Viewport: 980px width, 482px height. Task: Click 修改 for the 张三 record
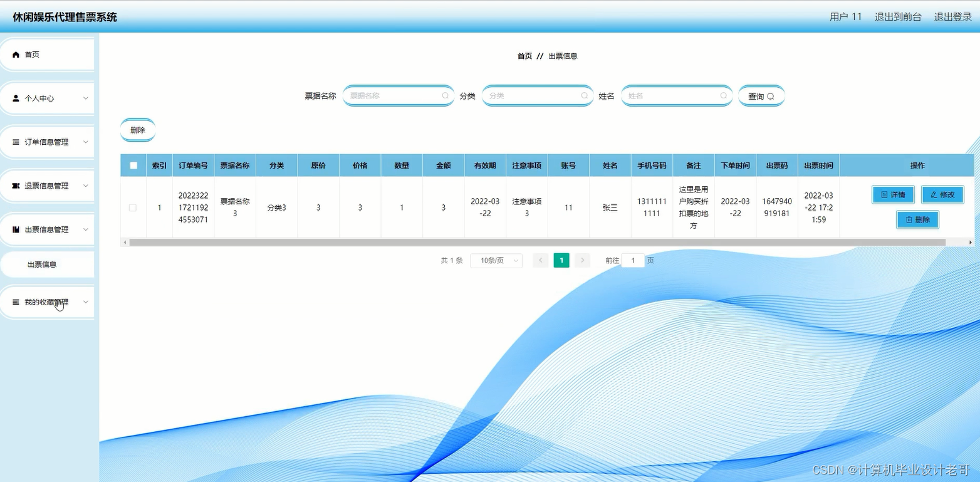[x=942, y=195]
